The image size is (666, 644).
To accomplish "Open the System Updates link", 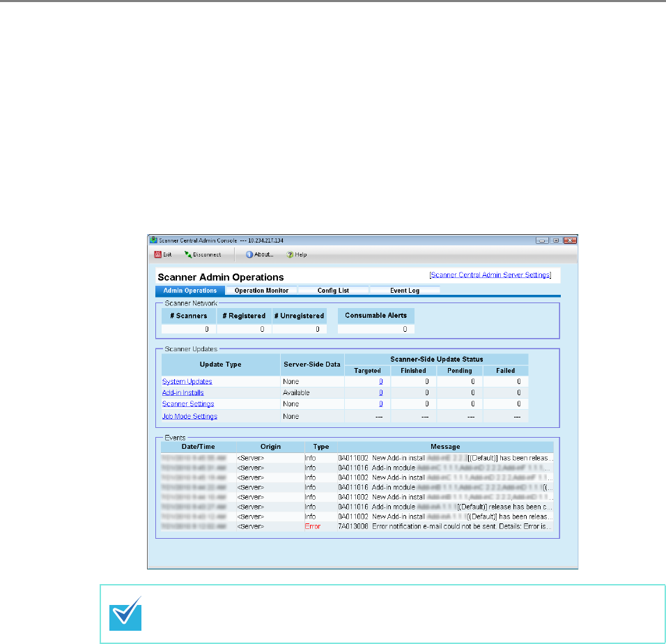I will tap(187, 381).
